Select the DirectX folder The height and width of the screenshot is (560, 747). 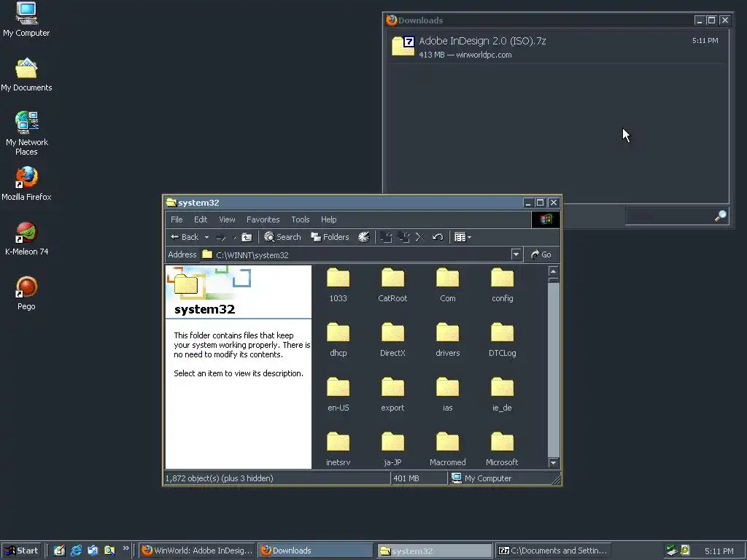(x=392, y=340)
